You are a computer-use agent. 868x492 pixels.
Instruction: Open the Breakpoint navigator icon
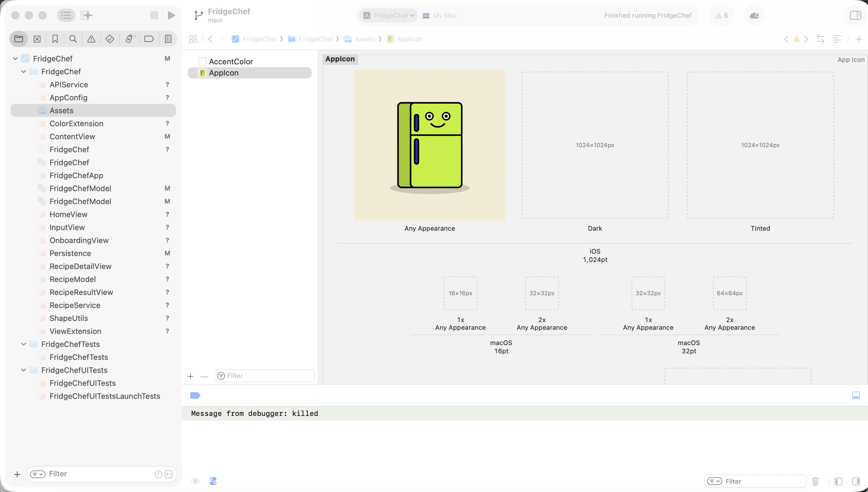click(x=149, y=39)
